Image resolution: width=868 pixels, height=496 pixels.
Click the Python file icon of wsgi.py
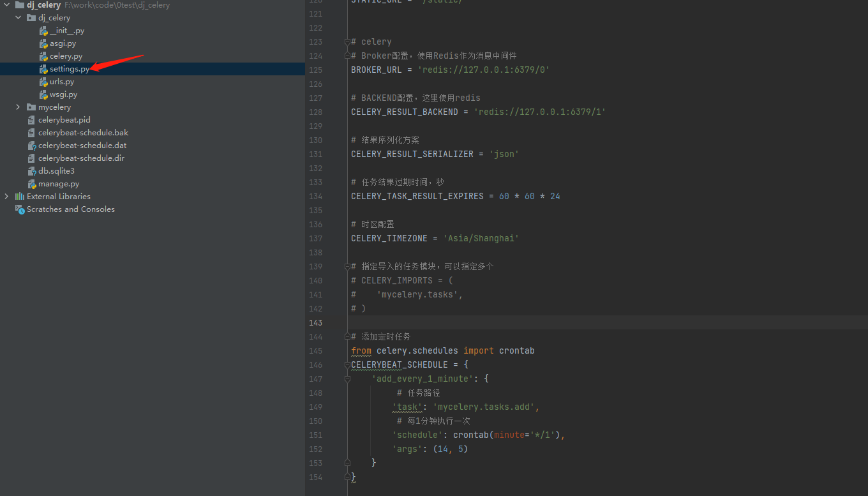coord(43,94)
